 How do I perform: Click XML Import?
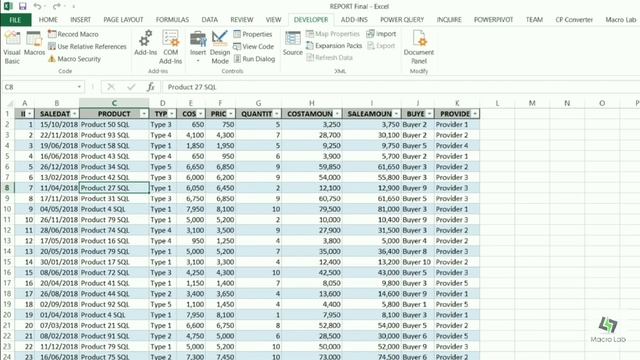coord(381,34)
